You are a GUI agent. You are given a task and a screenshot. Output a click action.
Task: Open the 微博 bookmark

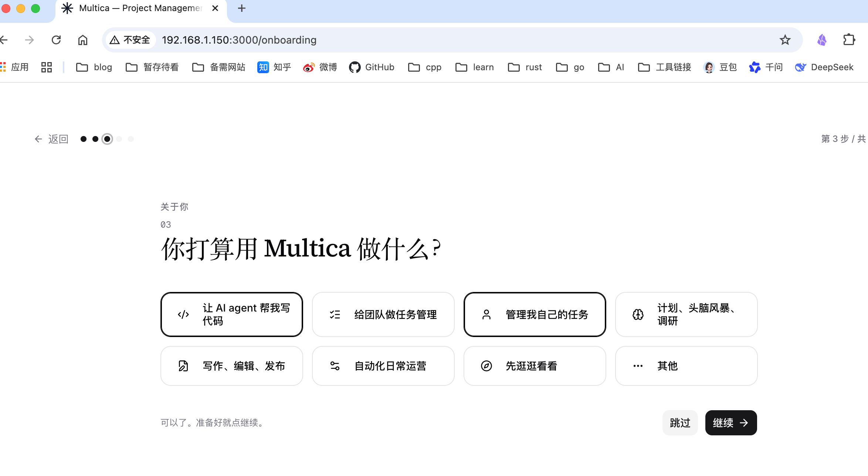pos(320,67)
